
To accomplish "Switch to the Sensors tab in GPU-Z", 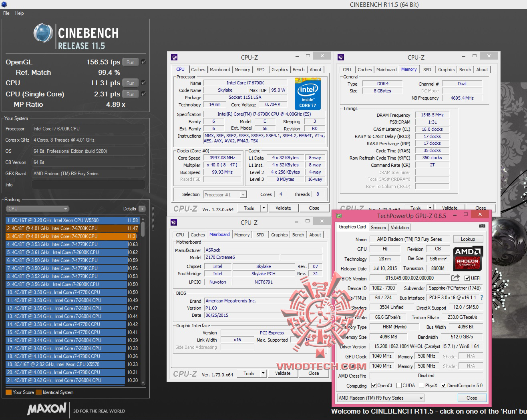I will [x=378, y=228].
